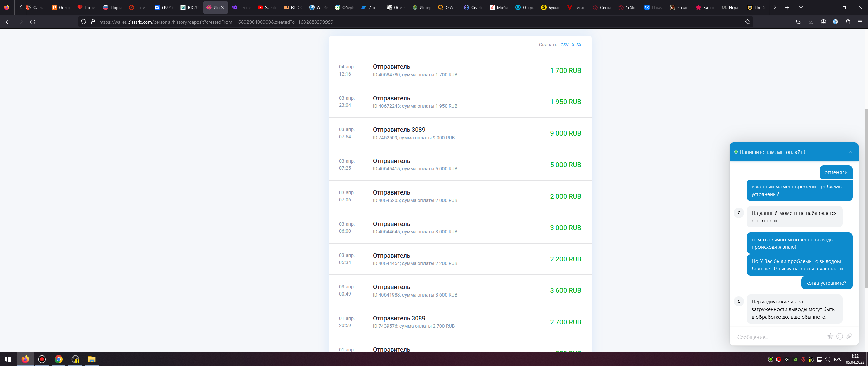
Task: Open the Firefox extensions puzzle icon
Action: click(x=848, y=22)
